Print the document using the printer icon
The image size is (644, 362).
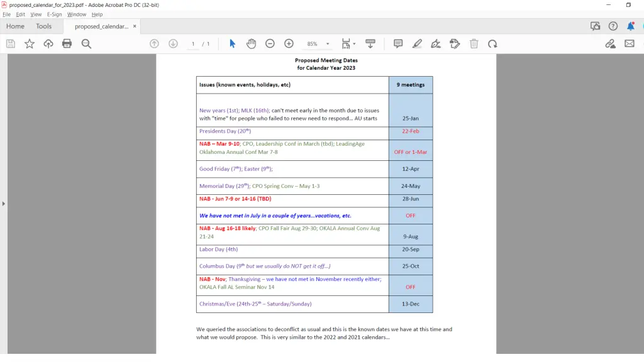coord(67,43)
